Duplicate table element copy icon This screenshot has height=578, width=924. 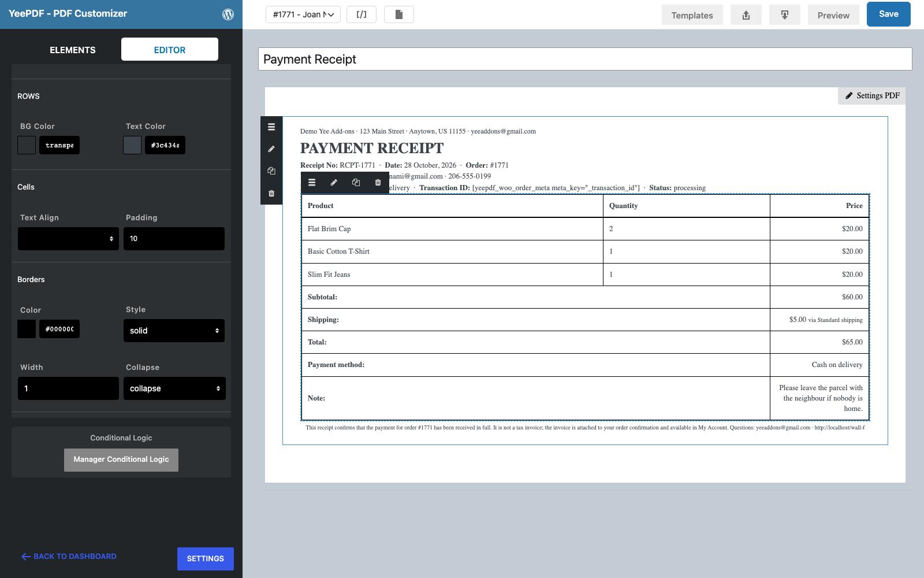tap(356, 183)
